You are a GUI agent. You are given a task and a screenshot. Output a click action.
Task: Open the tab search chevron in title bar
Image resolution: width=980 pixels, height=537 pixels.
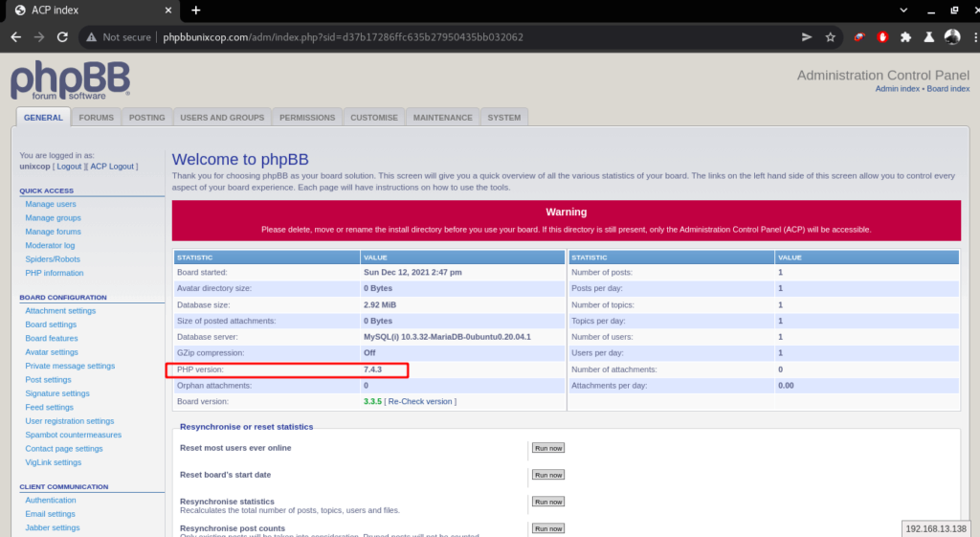(x=903, y=10)
